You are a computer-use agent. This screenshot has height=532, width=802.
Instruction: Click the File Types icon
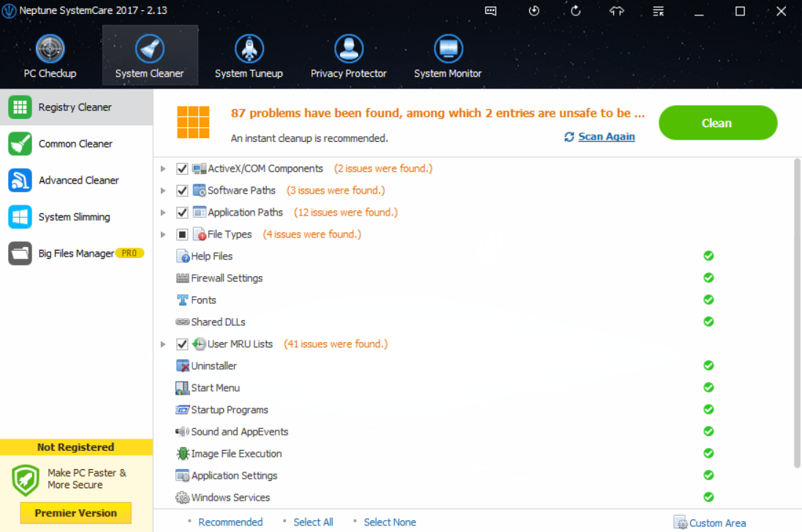199,234
